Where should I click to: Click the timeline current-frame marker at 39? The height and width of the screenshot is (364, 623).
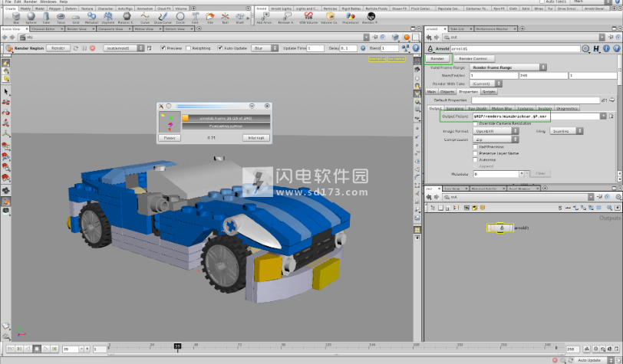177,346
